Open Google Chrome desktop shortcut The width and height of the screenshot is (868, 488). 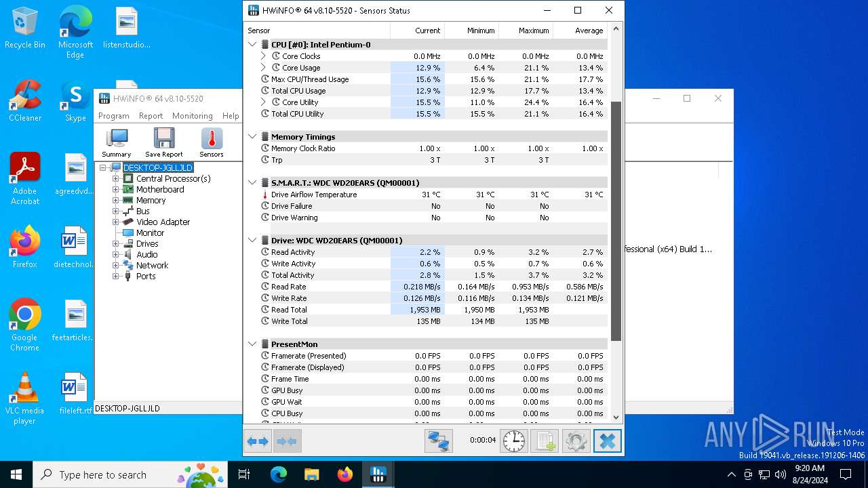25,325
